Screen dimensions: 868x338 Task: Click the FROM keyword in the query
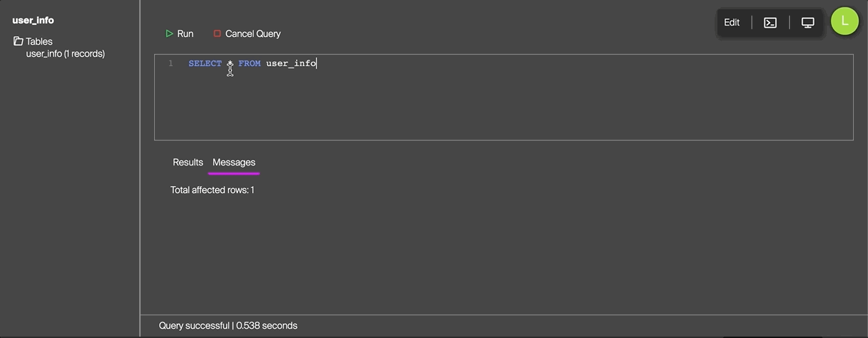click(x=249, y=64)
